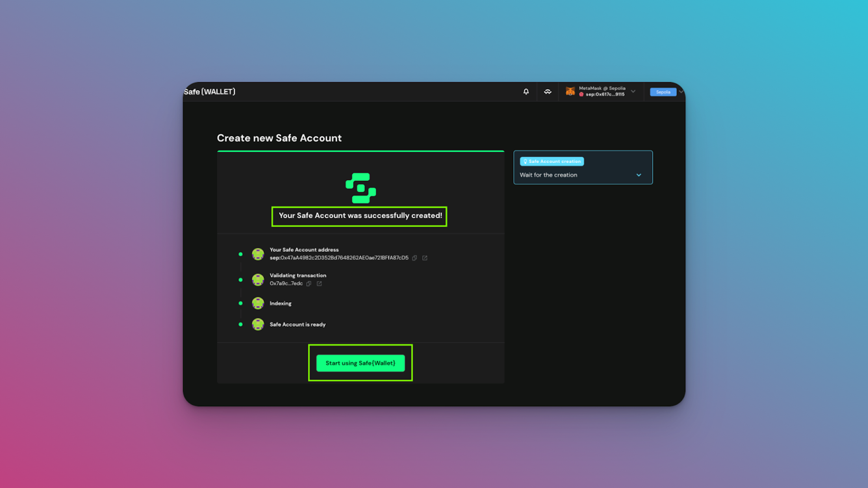The width and height of the screenshot is (868, 488).
Task: Copy the Safe Account address
Action: (x=414, y=258)
